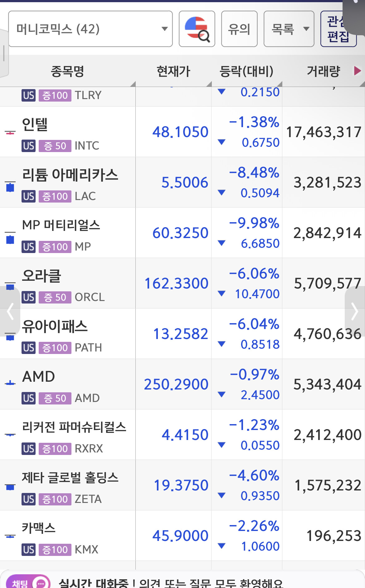This screenshot has width=365, height=588.
Task: Tap the pink arrow beside 거래량 column
Action: coord(357,71)
